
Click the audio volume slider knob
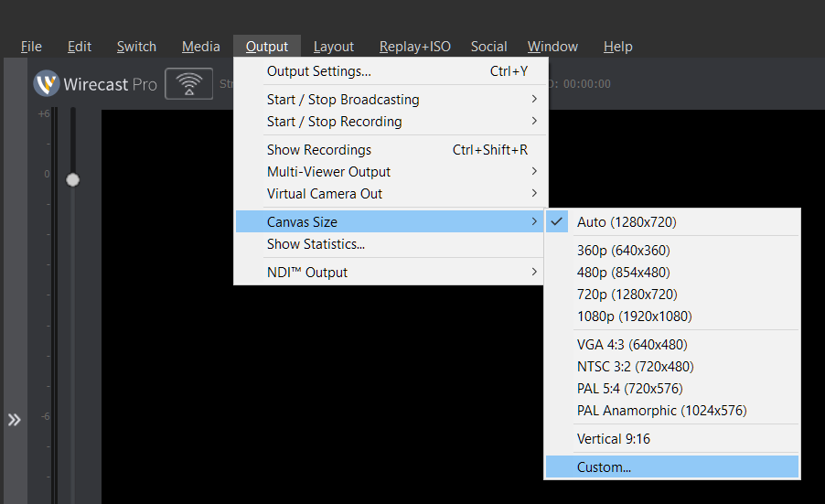(x=72, y=180)
